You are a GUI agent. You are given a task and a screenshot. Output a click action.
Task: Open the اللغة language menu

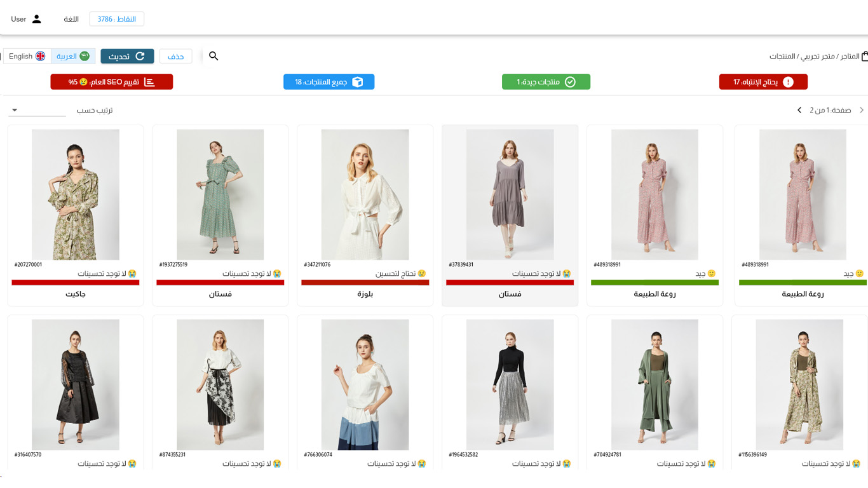(71, 19)
